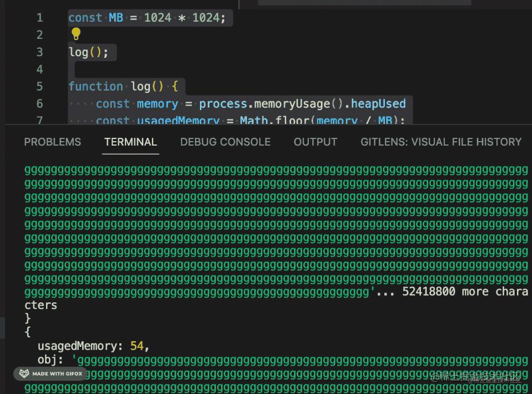Viewport: 532px width, 394px height.
Task: Click the function keyword on line 5
Action: tap(96, 86)
